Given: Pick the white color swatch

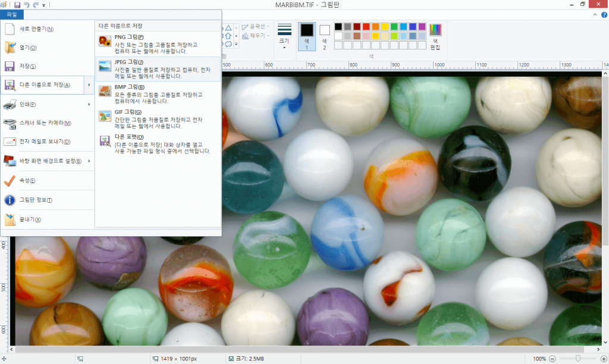Looking at the screenshot, I should 338,36.
